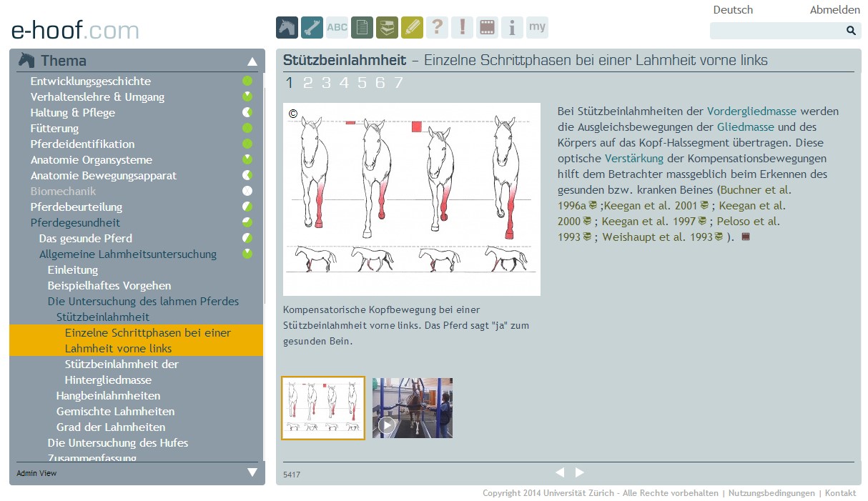Collapse the Thema panel with up arrow
Image resolution: width=868 pixels, height=501 pixels.
252,61
